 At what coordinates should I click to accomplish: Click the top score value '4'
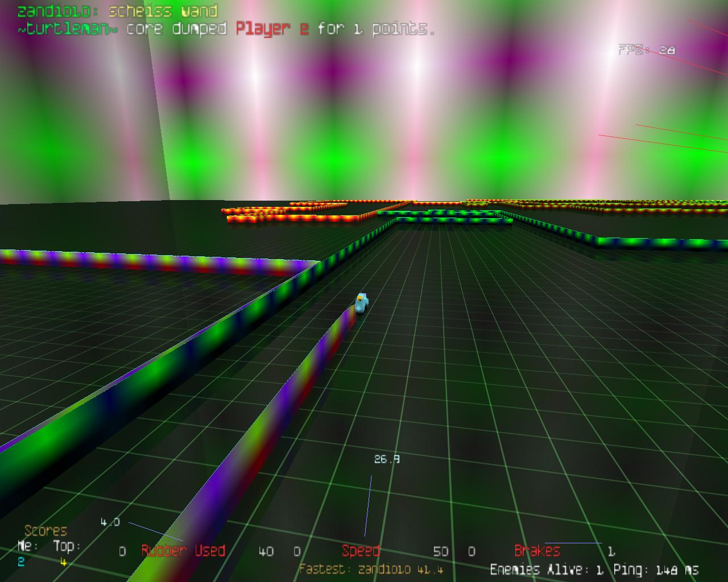(x=63, y=562)
